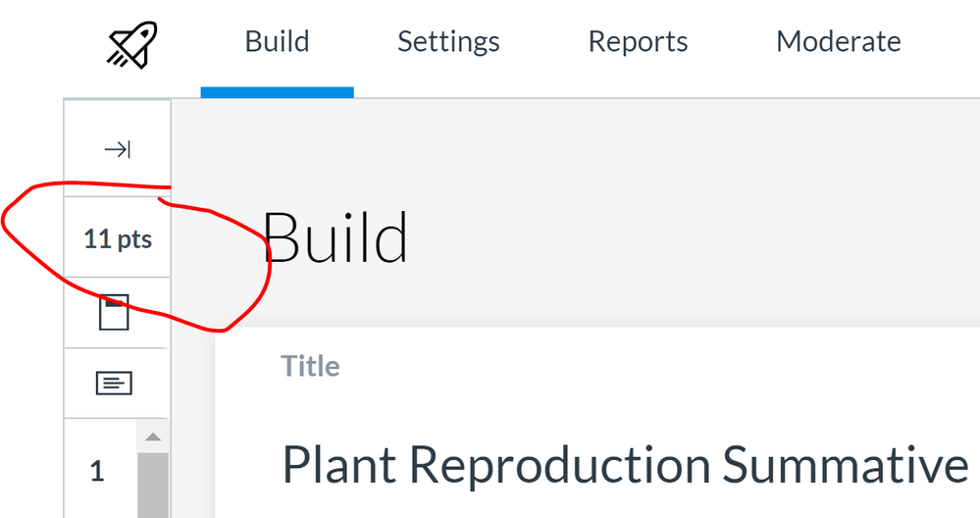Click the large Build page heading

click(x=336, y=237)
